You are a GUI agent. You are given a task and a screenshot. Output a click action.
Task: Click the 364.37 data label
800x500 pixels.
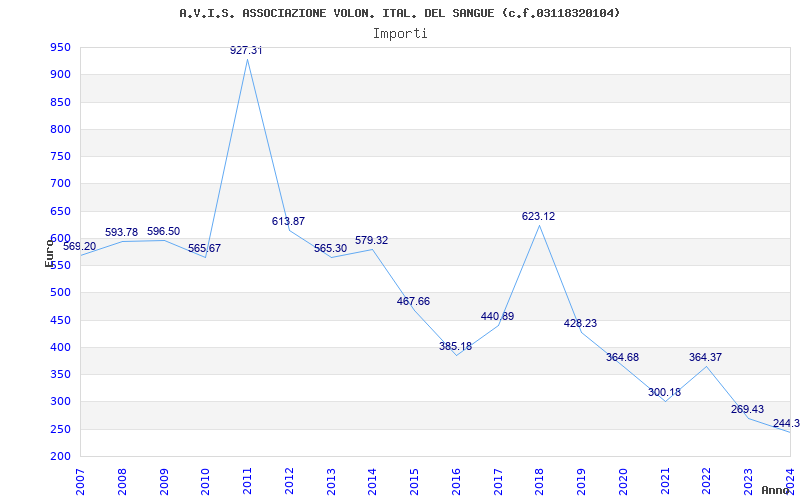click(x=706, y=357)
